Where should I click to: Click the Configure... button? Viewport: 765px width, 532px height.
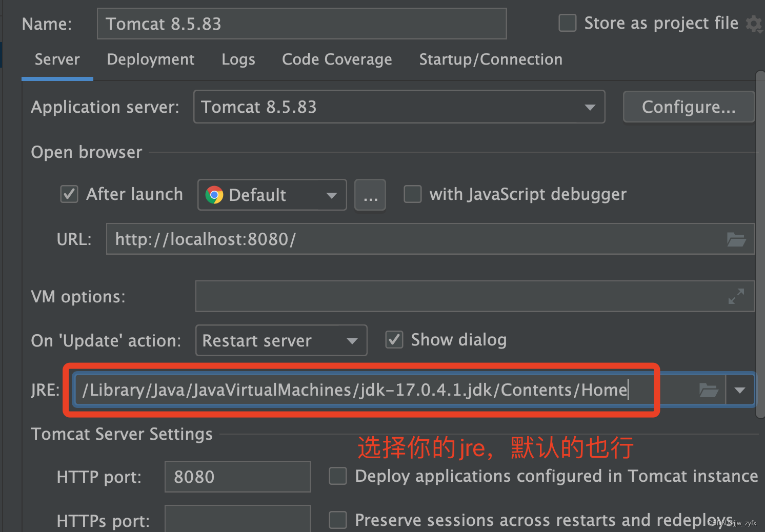point(689,107)
